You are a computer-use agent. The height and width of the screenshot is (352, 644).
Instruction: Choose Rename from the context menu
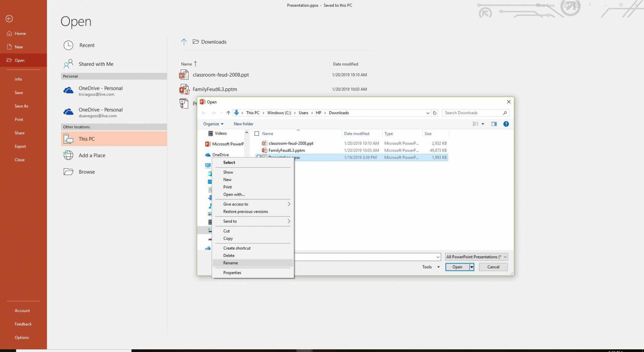click(253, 263)
